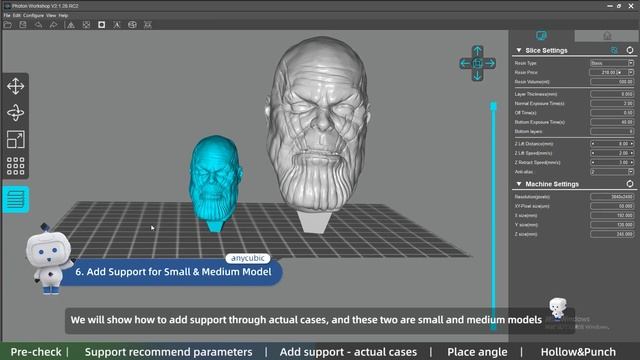The width and height of the screenshot is (640, 360).
Task: Click the down arrow of view navigator
Action: [478, 76]
